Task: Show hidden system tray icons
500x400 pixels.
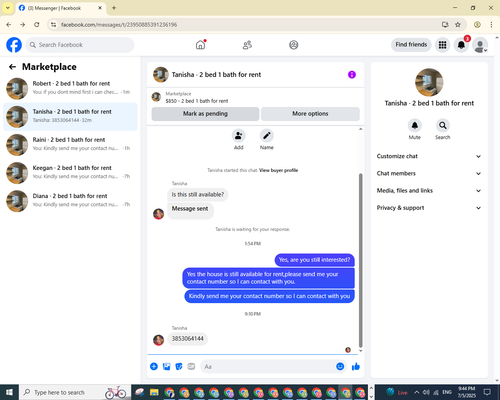Action: (x=416, y=392)
